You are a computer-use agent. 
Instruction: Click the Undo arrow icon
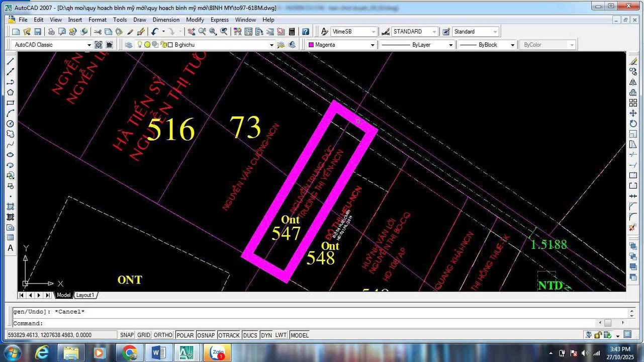pos(155,32)
